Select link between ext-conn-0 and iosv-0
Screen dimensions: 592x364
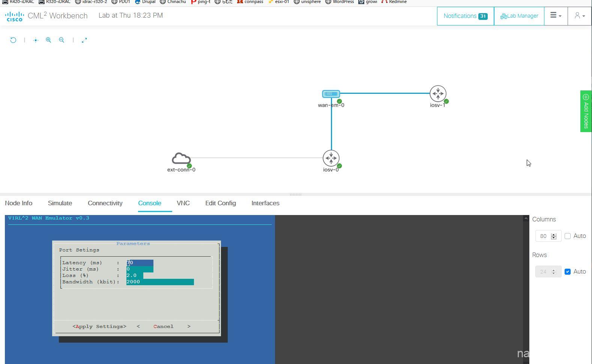[x=257, y=158]
